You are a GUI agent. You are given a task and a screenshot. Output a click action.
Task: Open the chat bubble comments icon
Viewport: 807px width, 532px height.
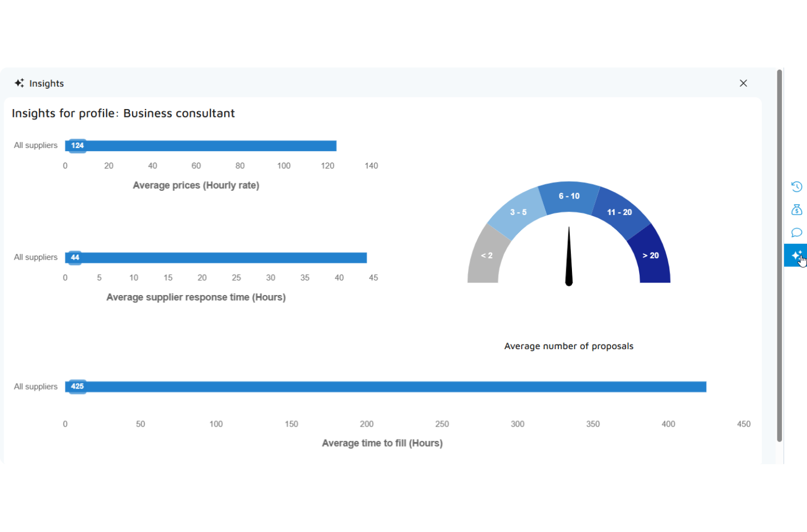(x=796, y=233)
